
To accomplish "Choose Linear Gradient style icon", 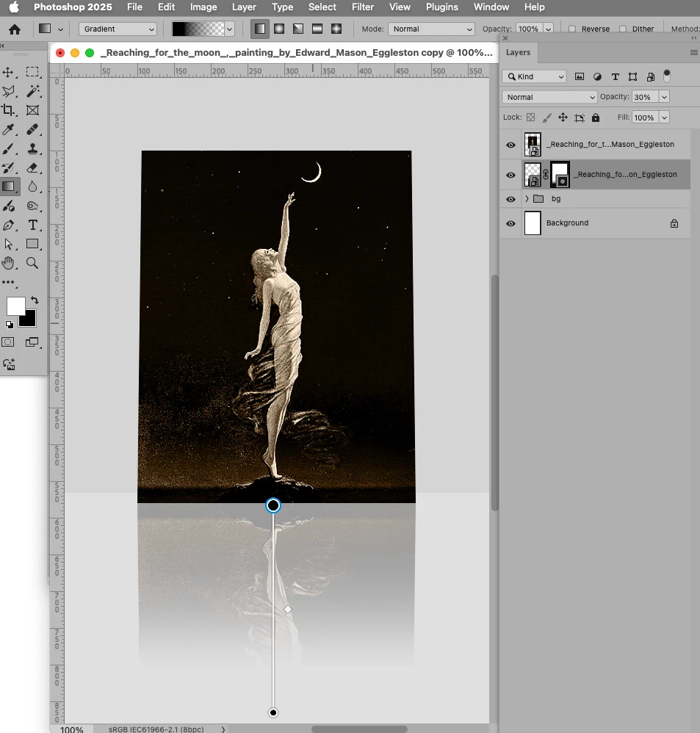I will point(260,29).
